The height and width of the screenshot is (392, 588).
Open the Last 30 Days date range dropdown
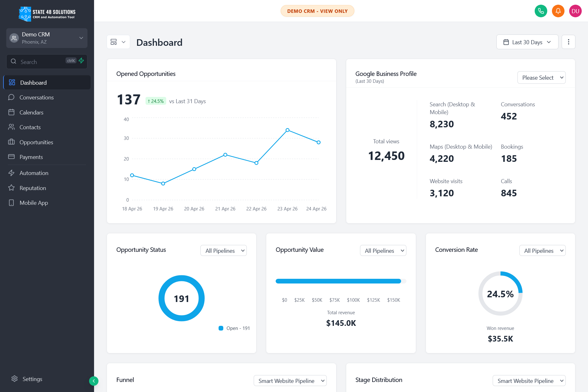[x=527, y=42]
